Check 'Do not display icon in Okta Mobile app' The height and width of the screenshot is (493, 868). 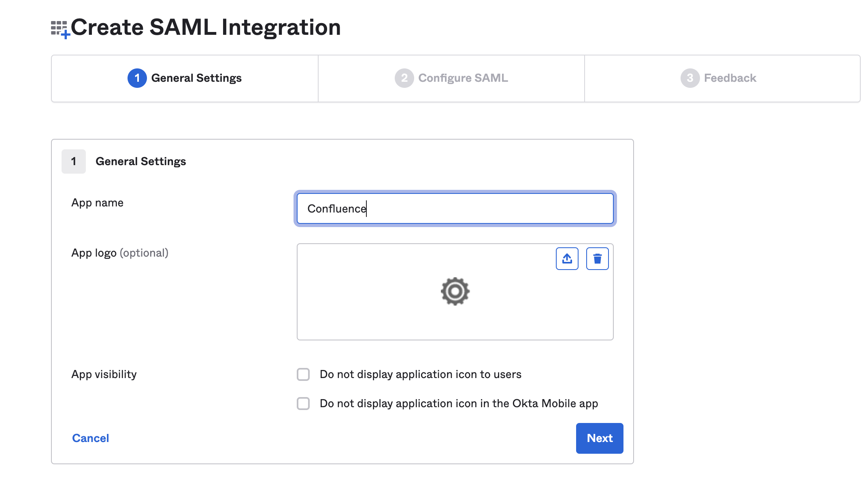(303, 404)
